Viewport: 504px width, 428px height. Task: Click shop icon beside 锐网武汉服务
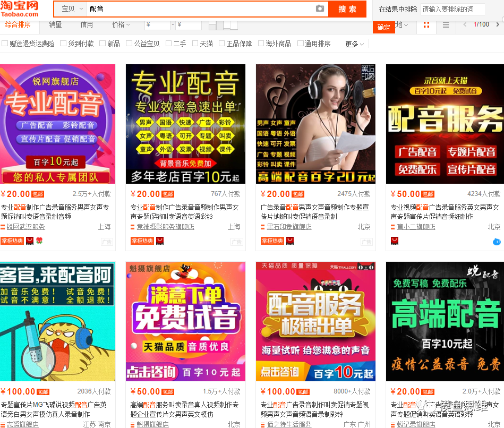pos(3,227)
